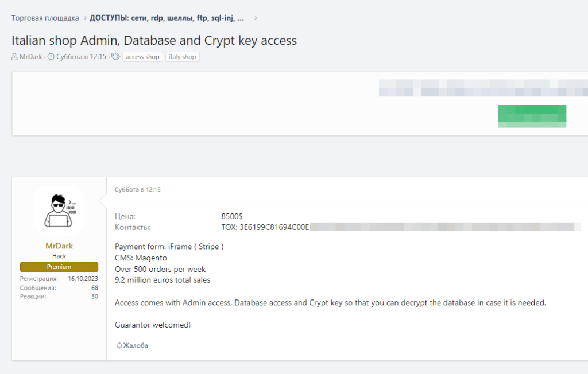Select the "italy shop" tag

click(x=183, y=57)
